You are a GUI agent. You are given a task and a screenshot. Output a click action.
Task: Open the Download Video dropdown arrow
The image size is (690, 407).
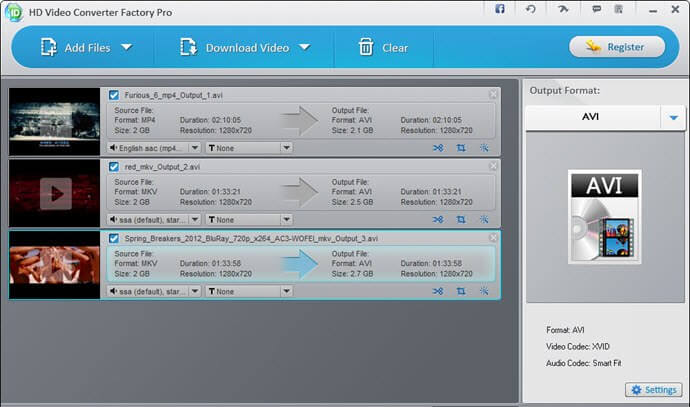tap(305, 47)
